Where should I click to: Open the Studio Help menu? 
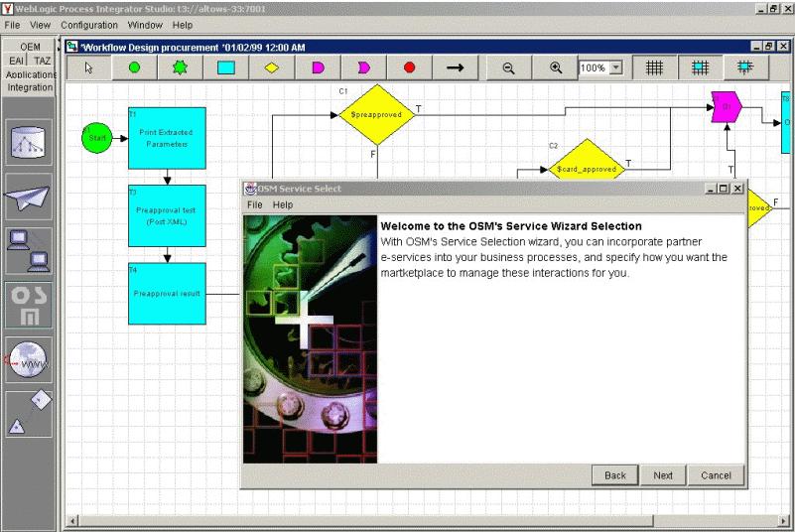(x=182, y=25)
